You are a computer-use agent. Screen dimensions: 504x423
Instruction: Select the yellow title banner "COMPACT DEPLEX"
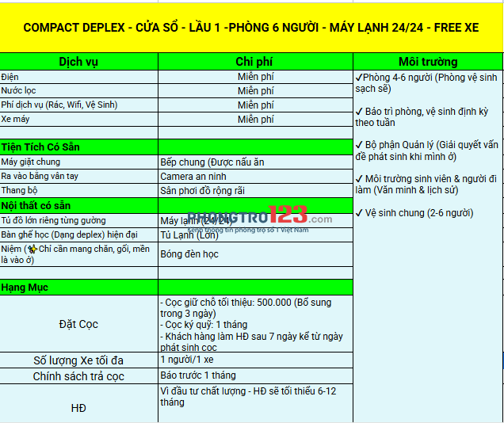[251, 28]
